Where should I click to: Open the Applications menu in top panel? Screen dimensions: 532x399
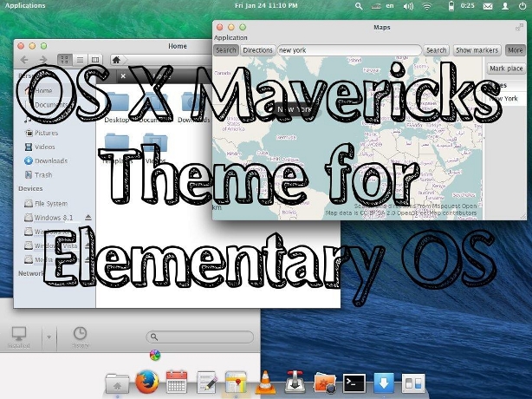pyautogui.click(x=25, y=6)
